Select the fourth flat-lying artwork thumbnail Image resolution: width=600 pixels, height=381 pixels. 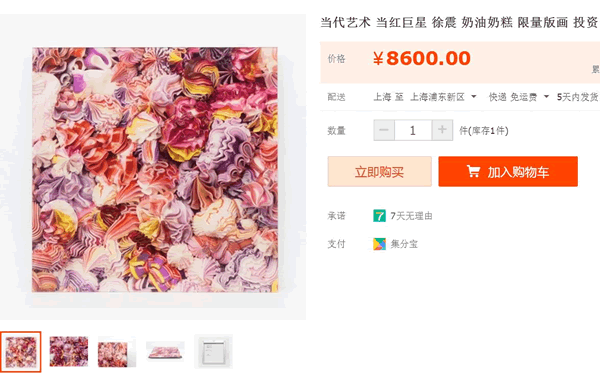[165, 351]
